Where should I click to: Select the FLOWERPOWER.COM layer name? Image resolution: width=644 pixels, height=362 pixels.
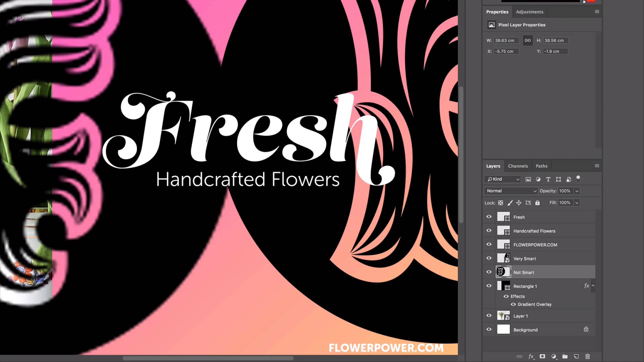click(x=535, y=245)
